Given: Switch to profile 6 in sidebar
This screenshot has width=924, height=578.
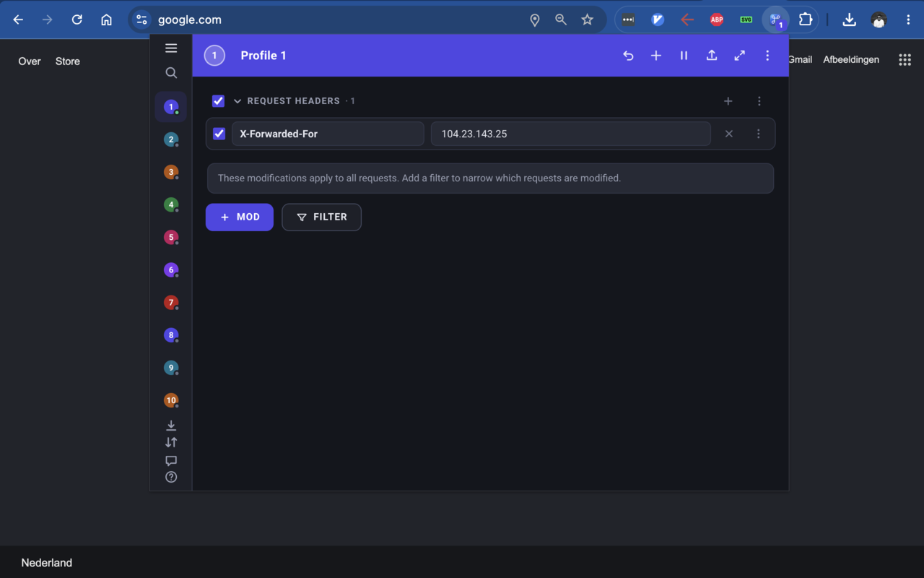Looking at the screenshot, I should tap(171, 269).
